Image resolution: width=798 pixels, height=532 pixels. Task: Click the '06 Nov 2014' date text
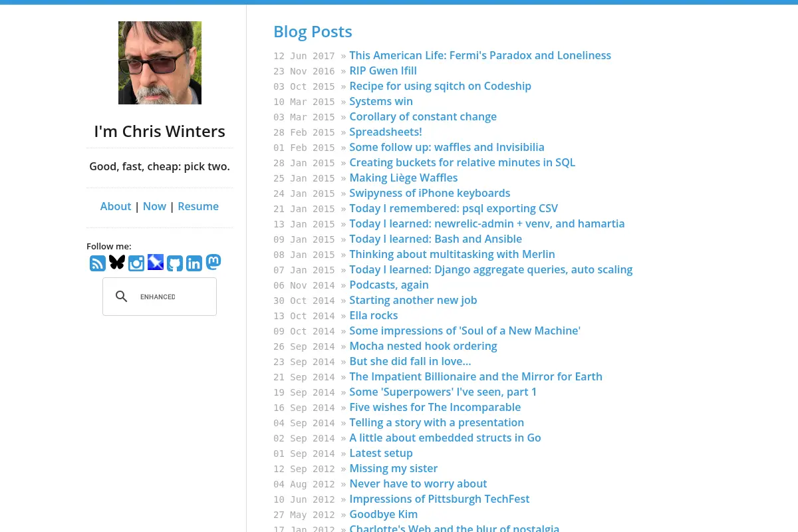click(x=304, y=285)
